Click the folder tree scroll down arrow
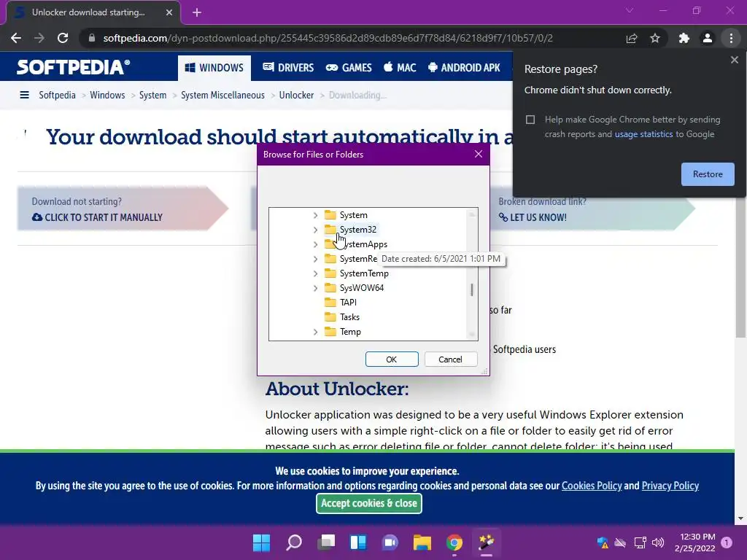 pyautogui.click(x=472, y=334)
